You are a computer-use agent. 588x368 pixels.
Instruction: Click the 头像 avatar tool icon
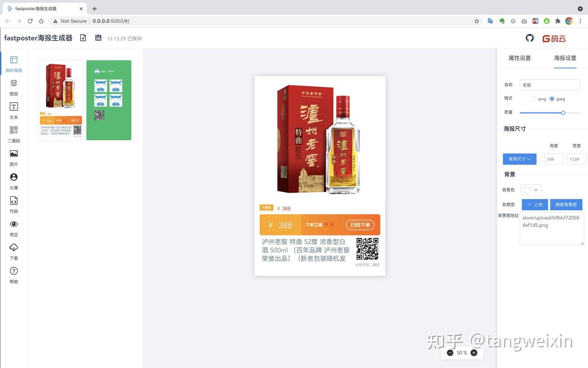tap(13, 177)
